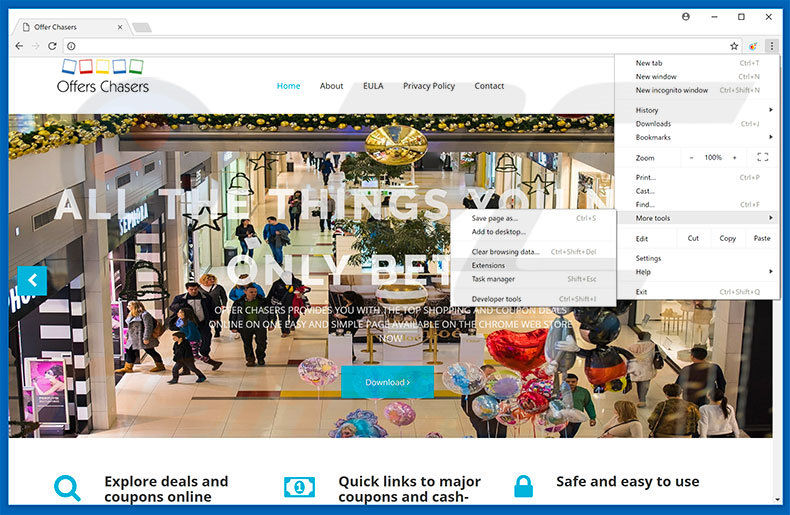Click the Download button on banner
This screenshot has width=790, height=515.
(x=387, y=382)
